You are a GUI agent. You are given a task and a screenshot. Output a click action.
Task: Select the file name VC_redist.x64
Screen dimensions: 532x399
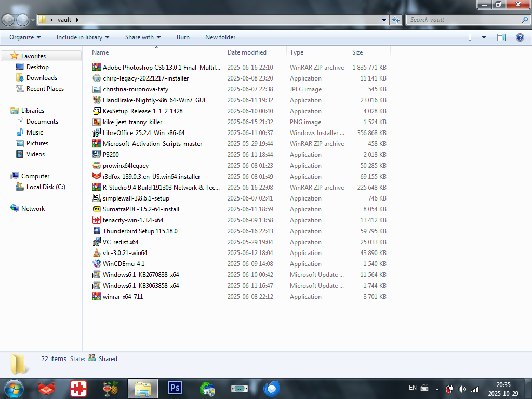click(121, 242)
